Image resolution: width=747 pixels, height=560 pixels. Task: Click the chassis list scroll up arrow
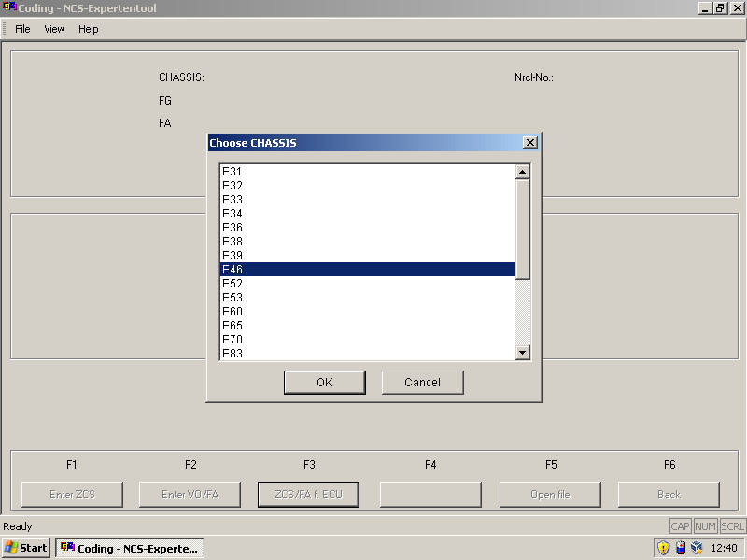523,172
